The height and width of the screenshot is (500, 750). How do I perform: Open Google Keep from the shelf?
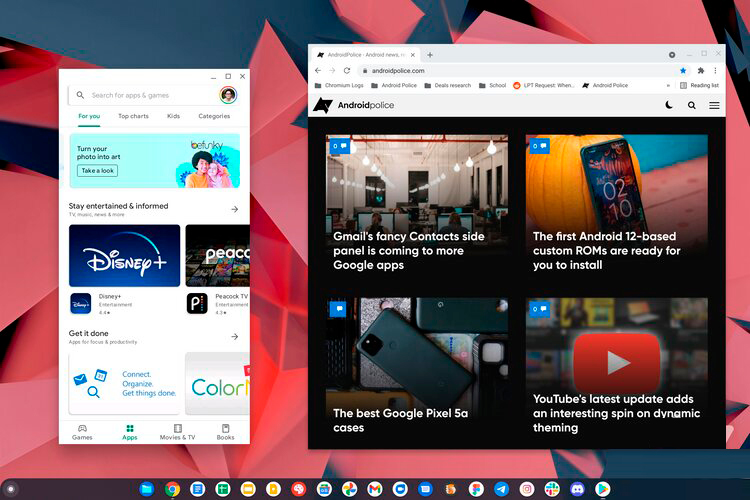point(274,489)
